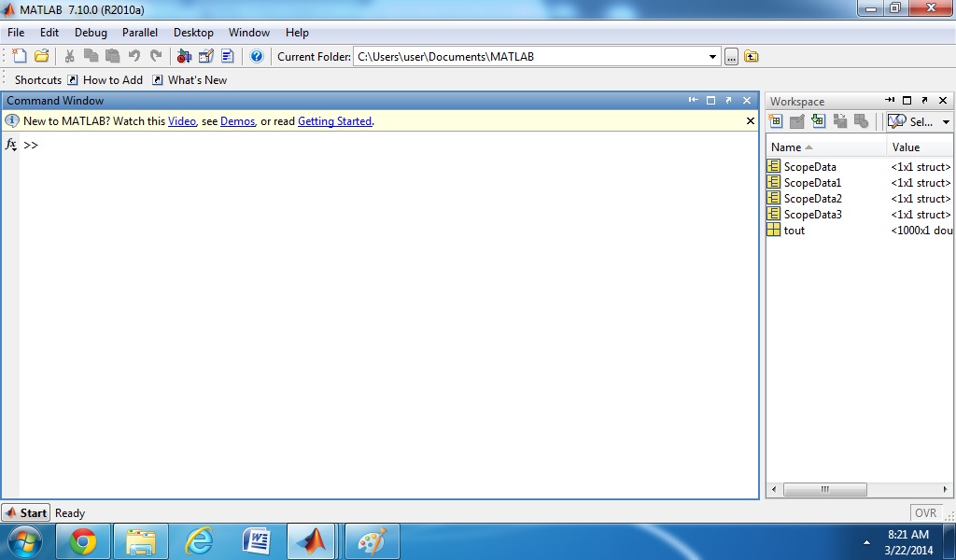
Task: Click the Delete variable icon in Workspace
Action: [x=861, y=121]
